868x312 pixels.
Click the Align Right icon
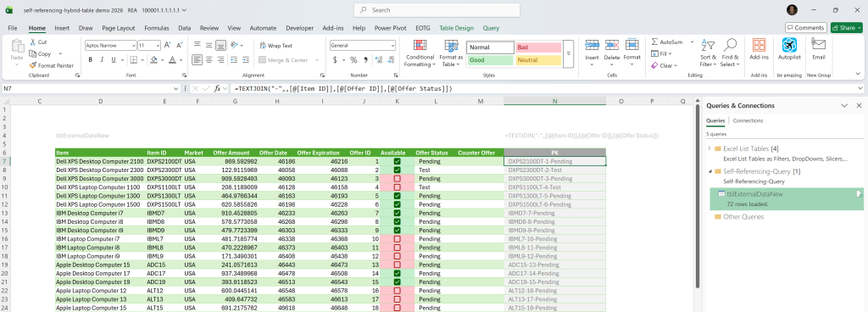coord(220,59)
